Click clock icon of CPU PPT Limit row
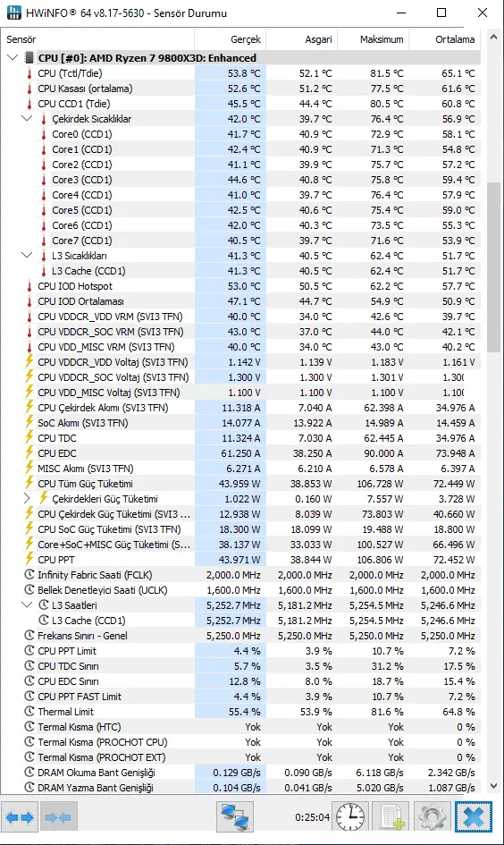This screenshot has height=845, width=504. 29,650
